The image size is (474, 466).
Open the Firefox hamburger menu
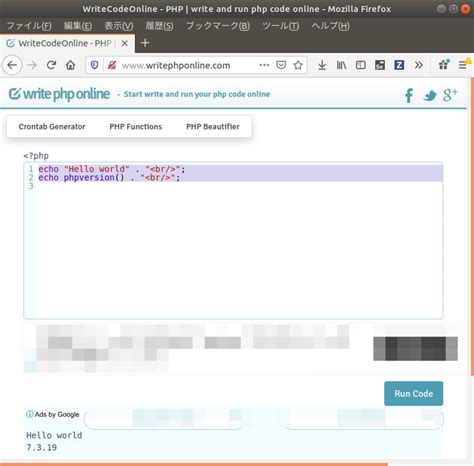pyautogui.click(x=463, y=65)
